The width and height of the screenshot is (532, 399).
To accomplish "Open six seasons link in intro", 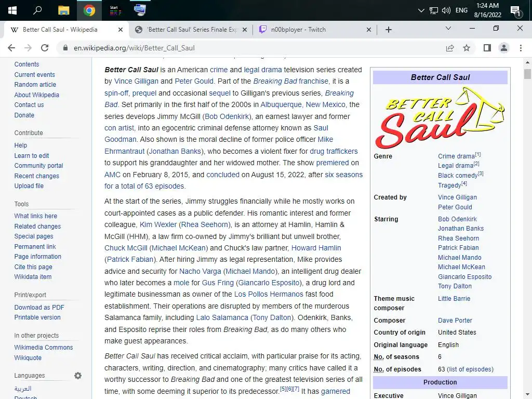I will point(344,175).
